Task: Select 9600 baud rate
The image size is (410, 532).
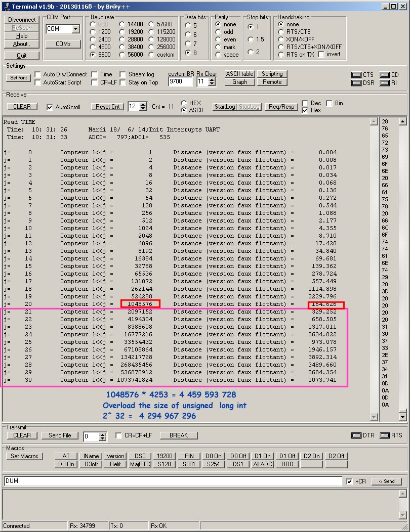Action: click(93, 55)
